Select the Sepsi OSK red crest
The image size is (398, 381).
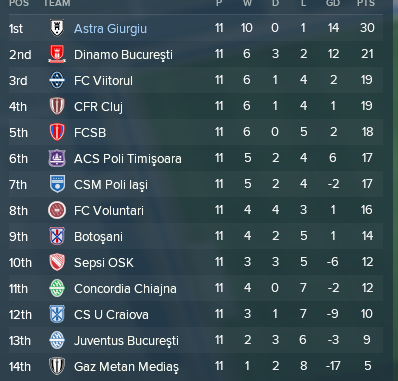57,262
